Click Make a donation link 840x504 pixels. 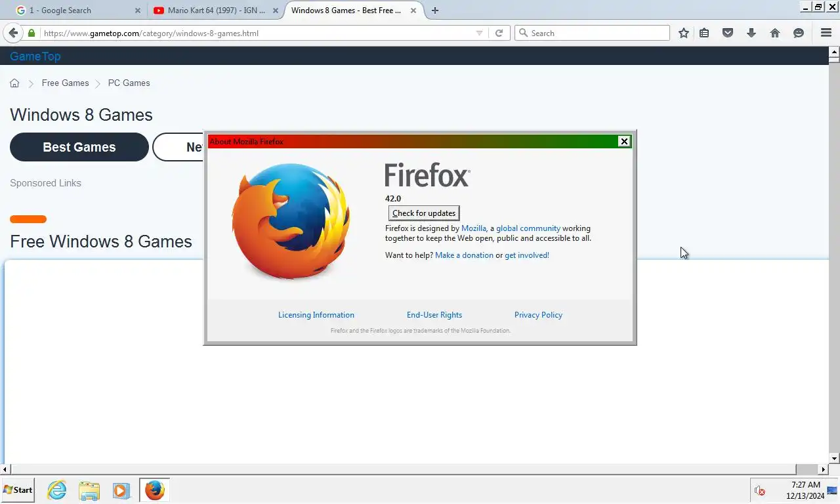click(x=464, y=255)
